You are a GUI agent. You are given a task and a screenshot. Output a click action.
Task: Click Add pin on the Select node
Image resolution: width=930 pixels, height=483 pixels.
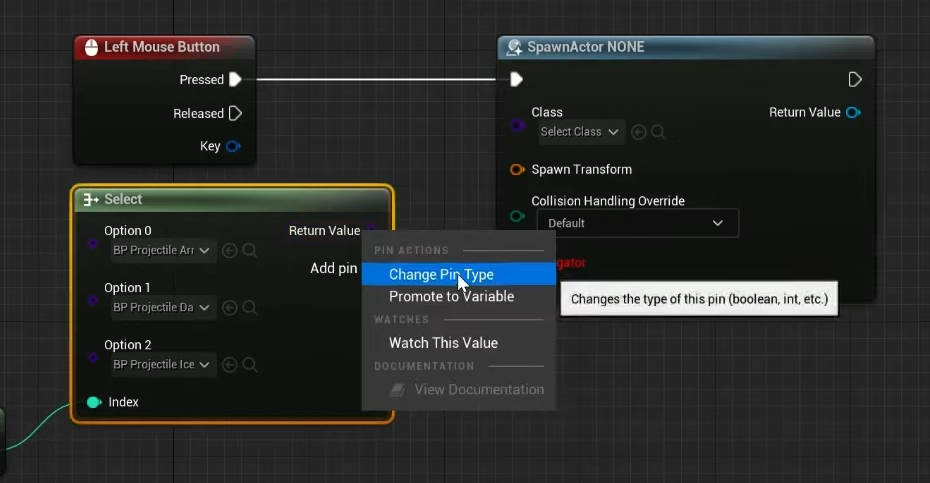tap(333, 268)
